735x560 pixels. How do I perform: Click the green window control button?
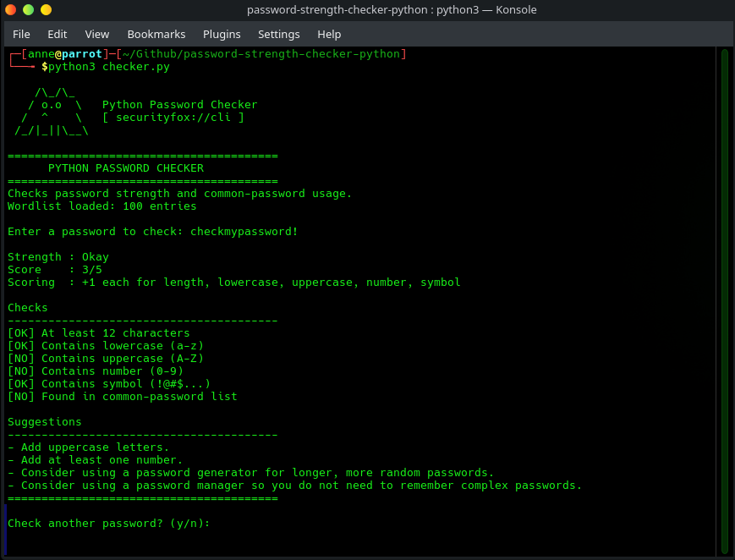tap(28, 9)
